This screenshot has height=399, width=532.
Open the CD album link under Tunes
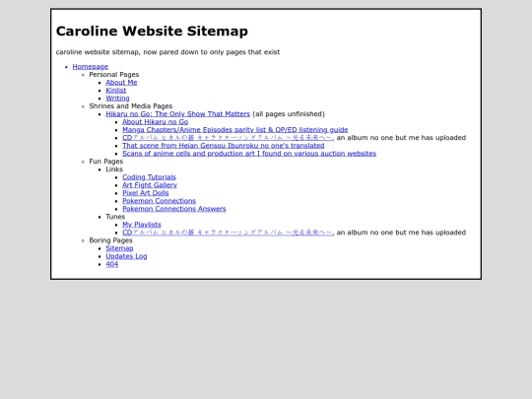pyautogui.click(x=228, y=233)
